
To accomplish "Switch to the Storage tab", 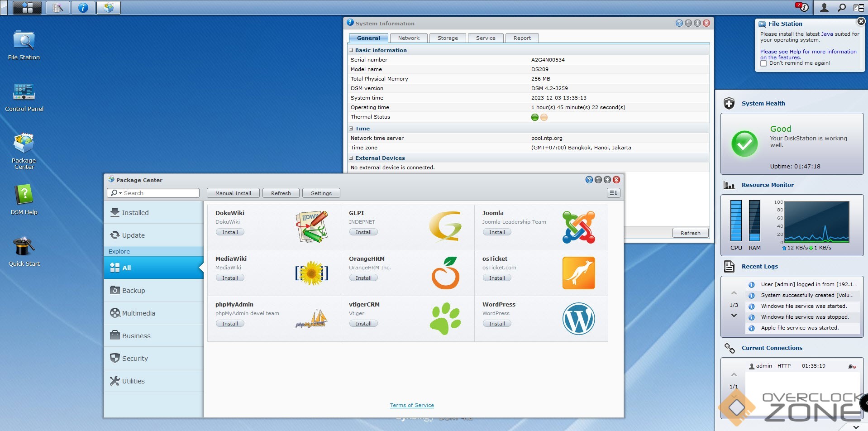I will tap(447, 38).
